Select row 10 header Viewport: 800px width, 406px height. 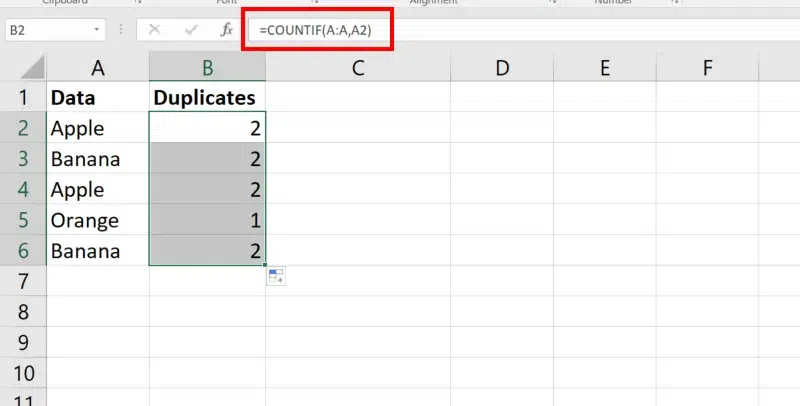coord(23,373)
